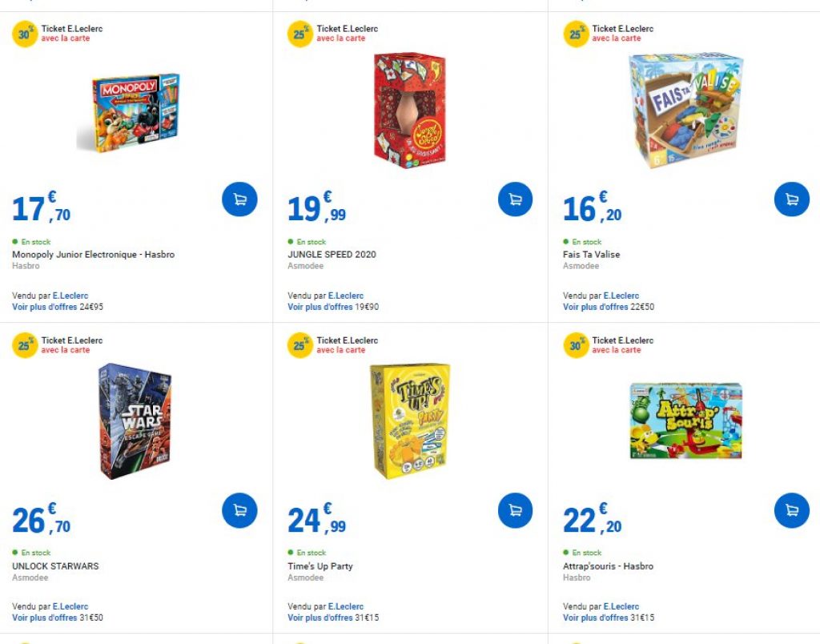Add Fais Ta Valise to cart
The height and width of the screenshot is (644, 820).
(791, 199)
